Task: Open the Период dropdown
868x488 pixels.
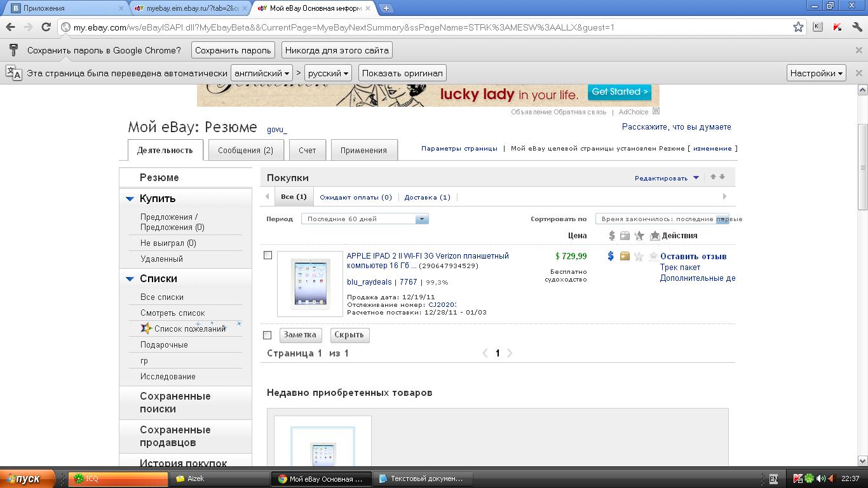Action: pos(365,219)
